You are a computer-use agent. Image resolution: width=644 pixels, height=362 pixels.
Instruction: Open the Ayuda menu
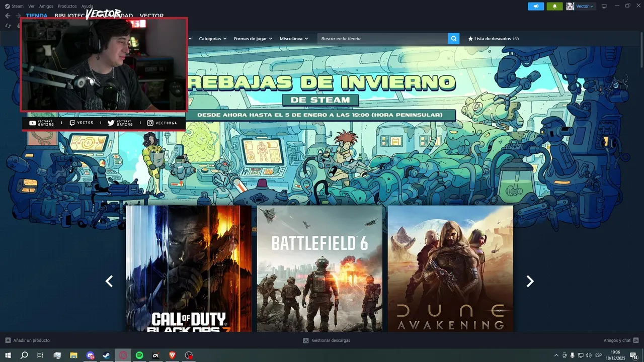pos(87,6)
